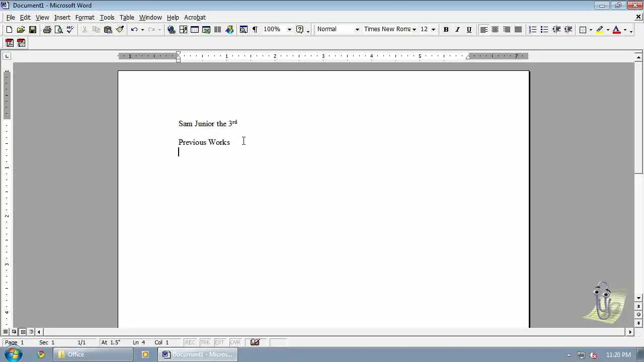Center the paragraph text
This screenshot has width=644, height=362.
pos(495,30)
